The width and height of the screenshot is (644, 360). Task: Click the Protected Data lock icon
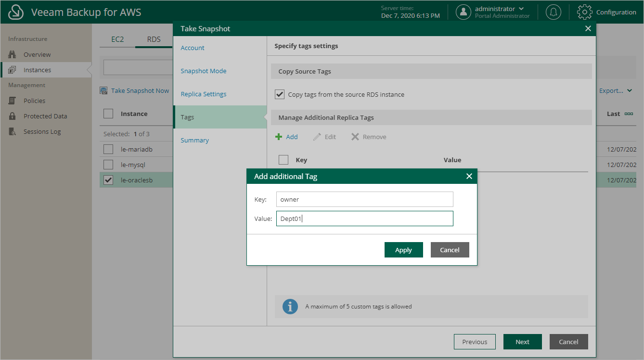[x=13, y=116]
